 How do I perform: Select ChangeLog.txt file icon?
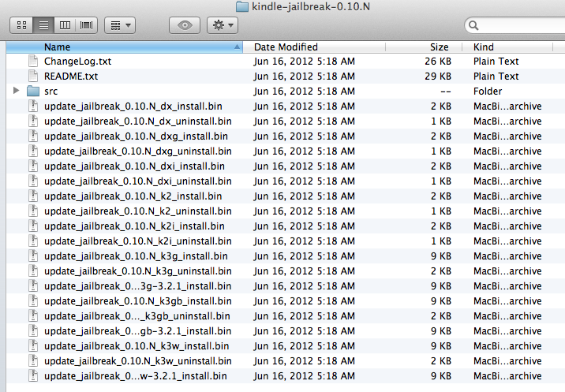click(x=33, y=62)
